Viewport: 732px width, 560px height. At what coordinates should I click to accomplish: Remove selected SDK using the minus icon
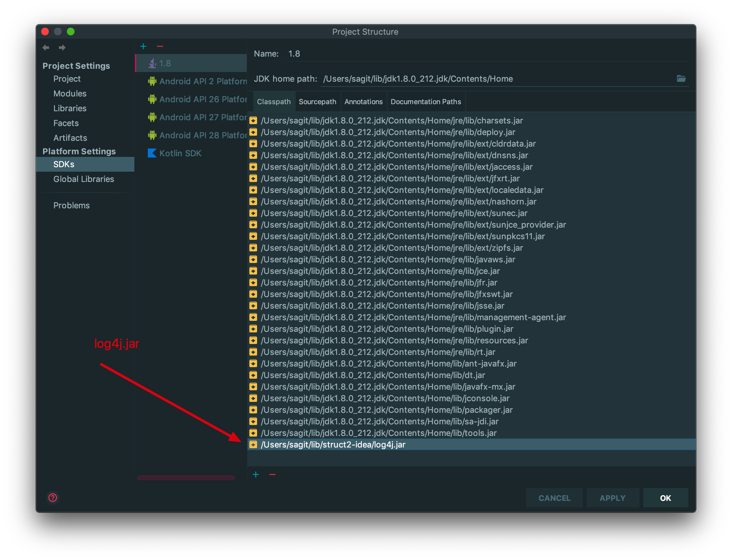point(160,46)
